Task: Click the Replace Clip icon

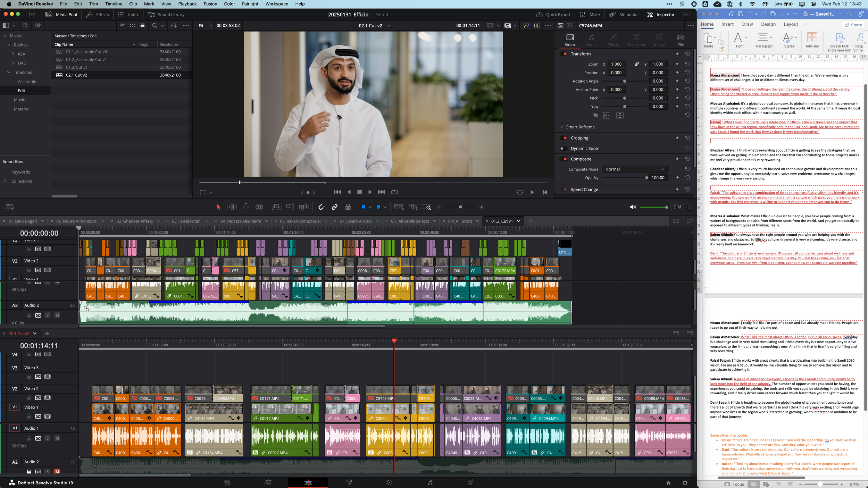Action: 303,207
